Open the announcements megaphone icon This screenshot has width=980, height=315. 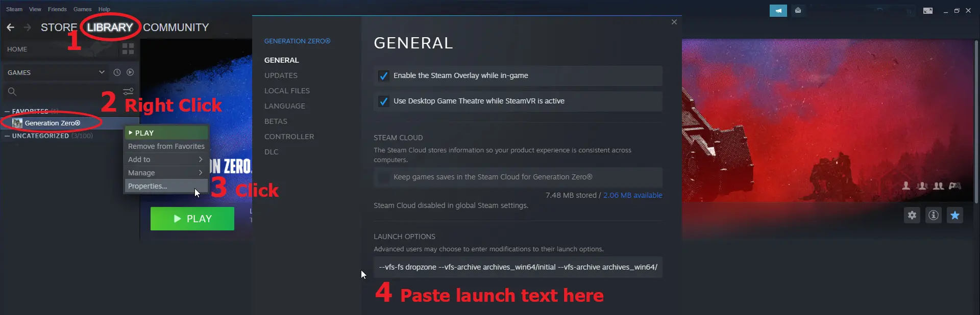(778, 10)
